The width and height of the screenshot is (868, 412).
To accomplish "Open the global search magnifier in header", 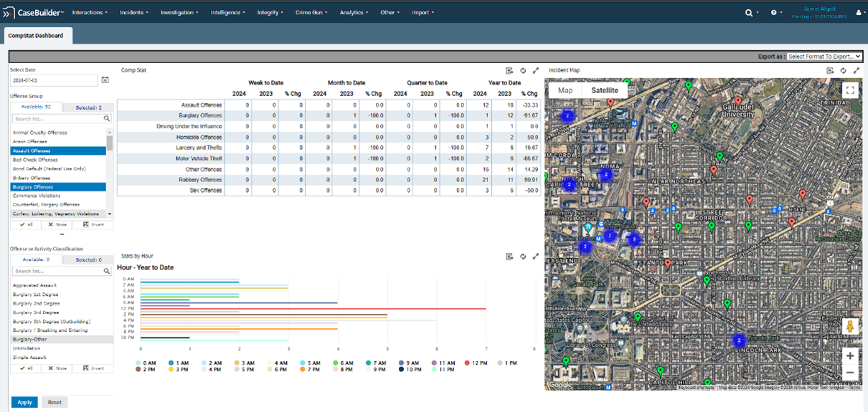I will point(749,12).
